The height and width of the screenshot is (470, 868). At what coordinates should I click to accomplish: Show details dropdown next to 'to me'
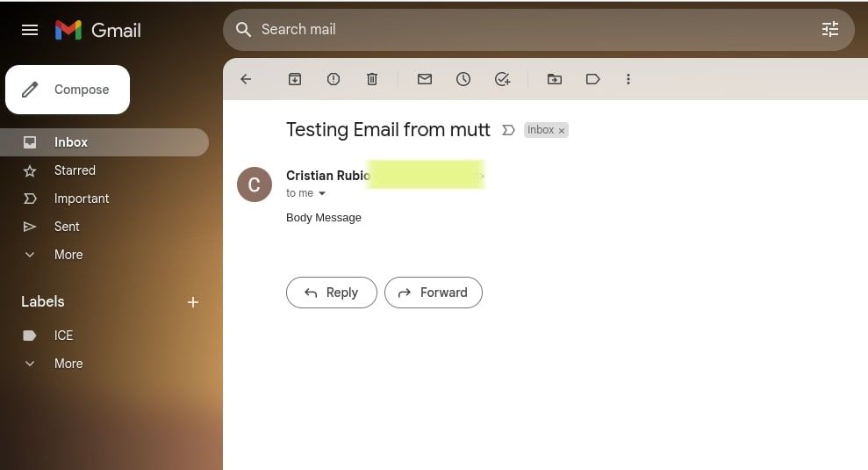click(x=322, y=193)
